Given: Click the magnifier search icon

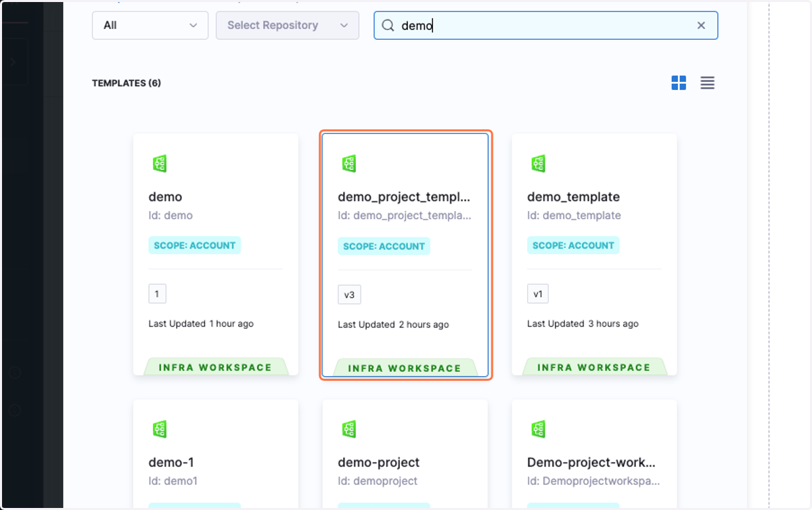Looking at the screenshot, I should [x=388, y=25].
